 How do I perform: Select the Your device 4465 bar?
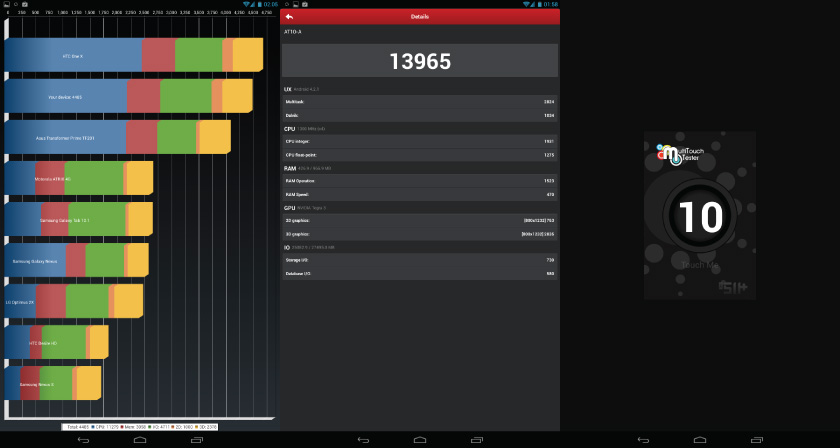click(x=128, y=96)
